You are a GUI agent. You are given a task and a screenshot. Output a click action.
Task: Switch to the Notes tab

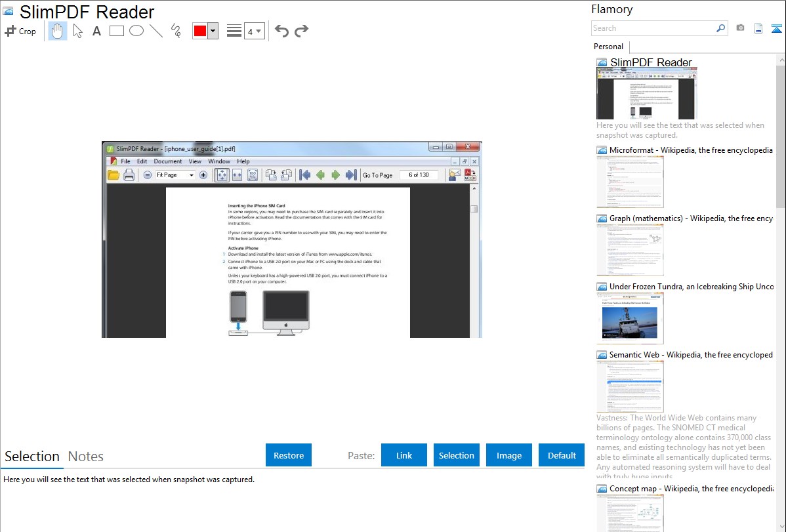[x=86, y=457]
